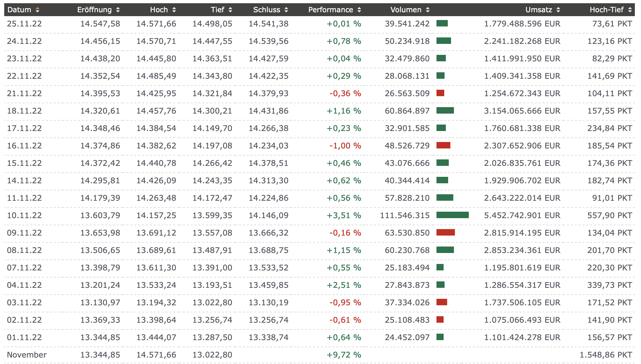
Task: Click the red volume bar for 09.11.22
Action: tap(446, 232)
